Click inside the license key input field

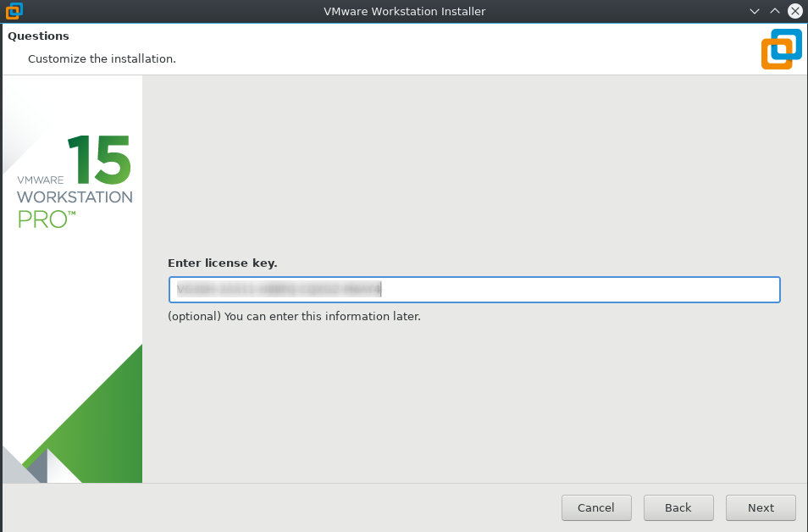click(x=576, y=290)
